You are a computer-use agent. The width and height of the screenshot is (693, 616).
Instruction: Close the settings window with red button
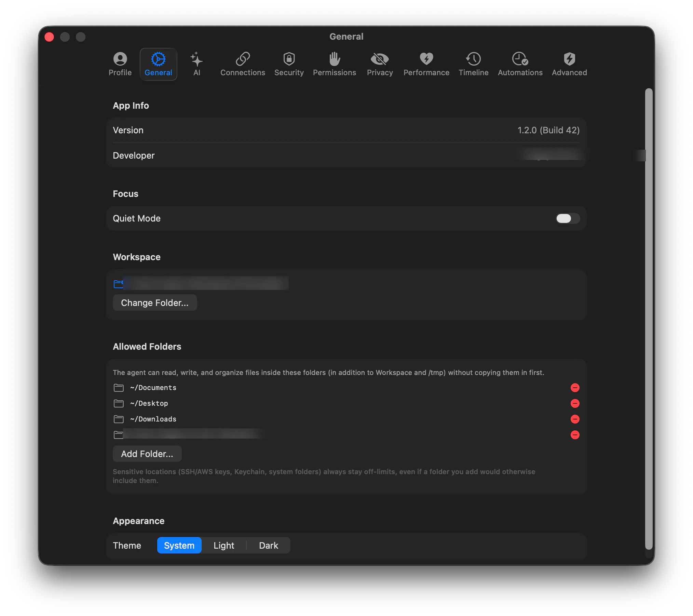[x=50, y=37]
